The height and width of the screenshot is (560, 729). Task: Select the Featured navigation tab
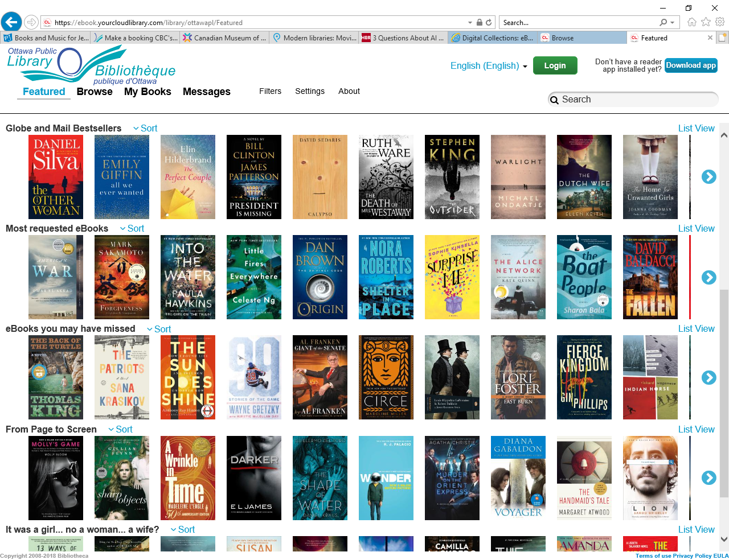pos(44,92)
